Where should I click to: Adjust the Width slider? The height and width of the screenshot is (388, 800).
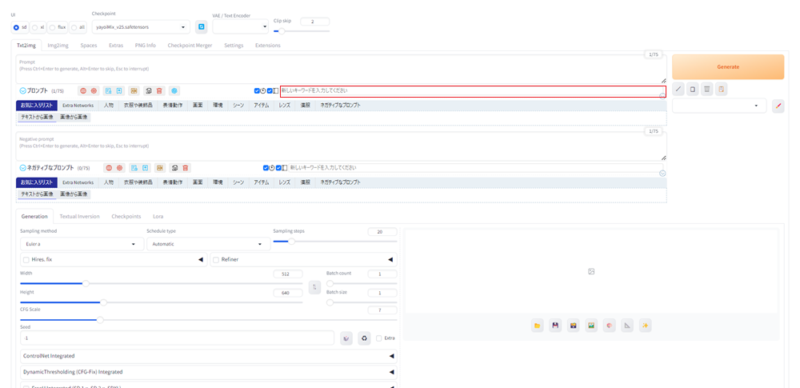coord(161,283)
